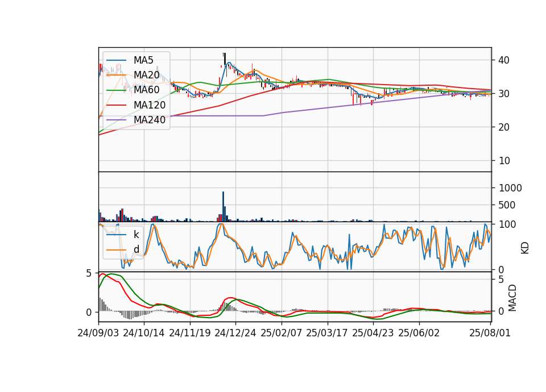The height and width of the screenshot is (392, 546).
Task: Click the price peak candlestick near 42
Action: [225, 60]
